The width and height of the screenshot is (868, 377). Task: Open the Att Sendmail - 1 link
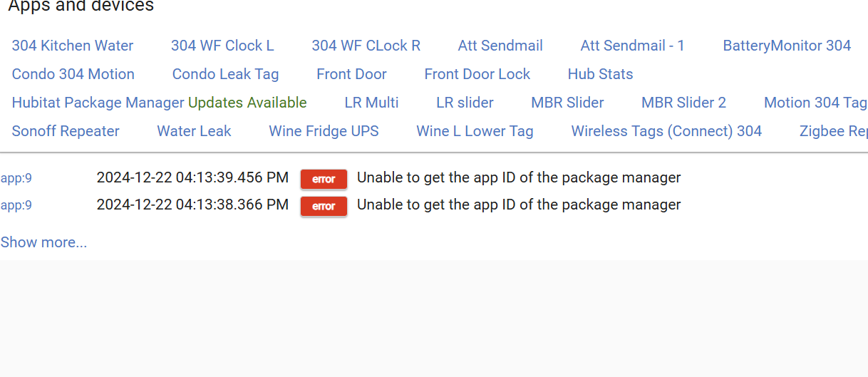632,46
